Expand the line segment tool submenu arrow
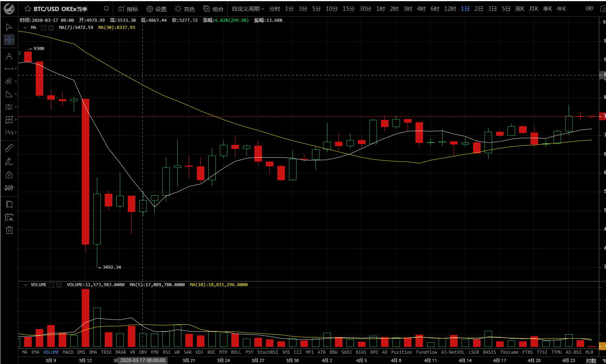Viewport: 606px width, 364px height. pyautogui.click(x=16, y=69)
